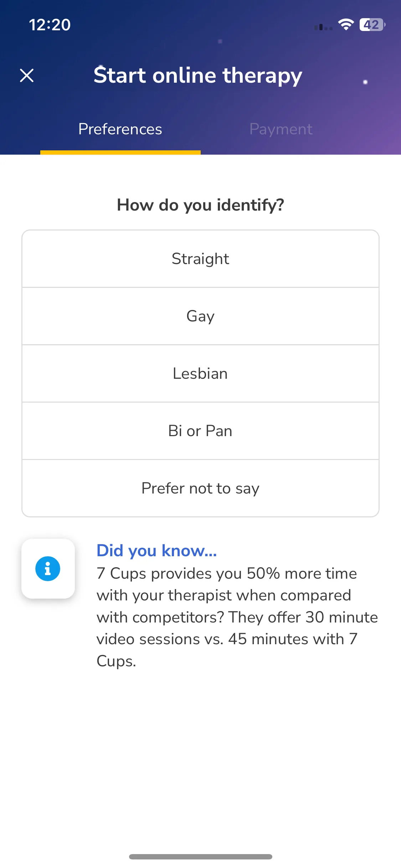Image resolution: width=401 pixels, height=868 pixels.
Task: Close the Start online therapy screen
Action: click(x=27, y=76)
